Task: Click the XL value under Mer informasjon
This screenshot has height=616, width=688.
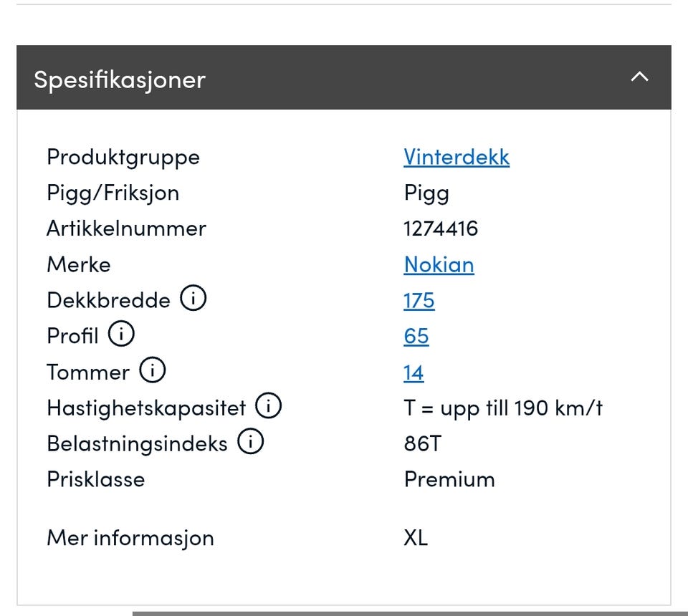Action: (416, 537)
